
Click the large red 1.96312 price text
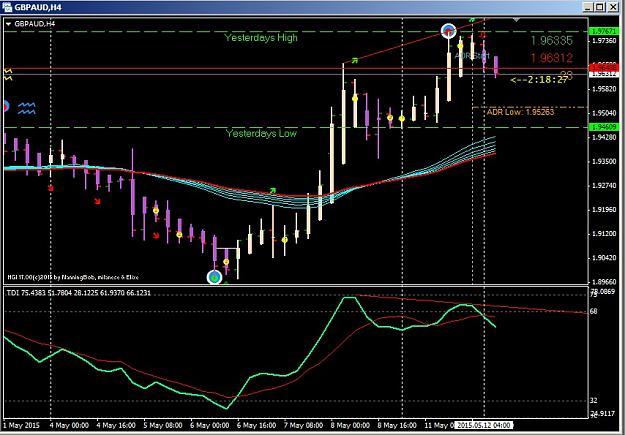[x=552, y=58]
